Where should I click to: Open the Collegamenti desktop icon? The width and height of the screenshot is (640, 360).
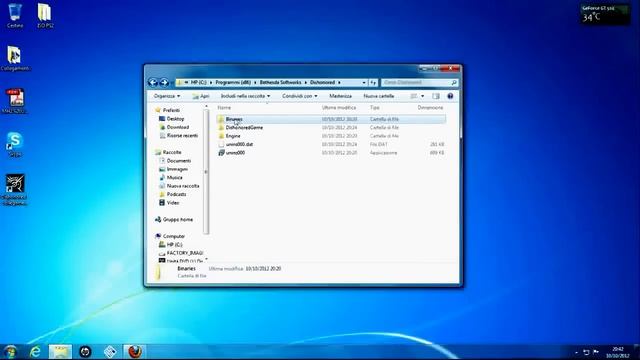[x=15, y=58]
